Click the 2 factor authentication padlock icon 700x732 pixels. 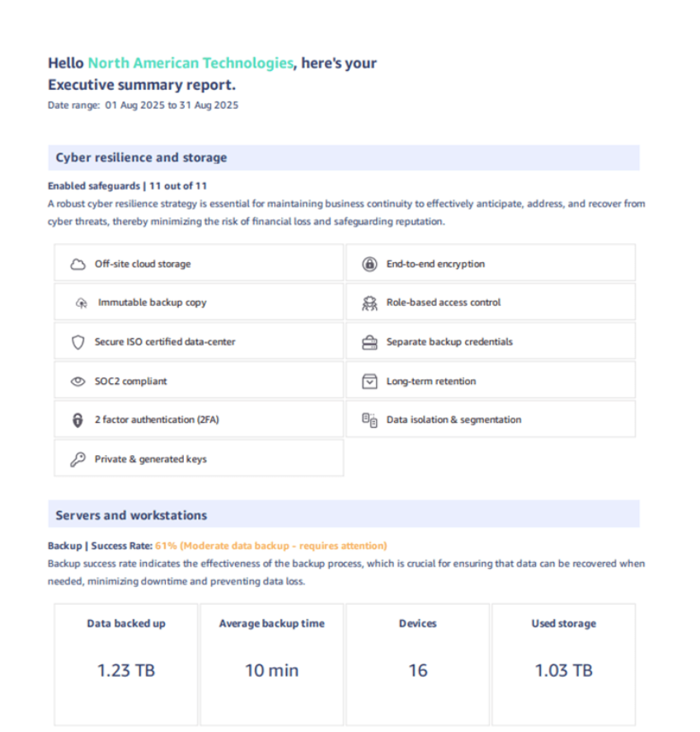(x=78, y=420)
